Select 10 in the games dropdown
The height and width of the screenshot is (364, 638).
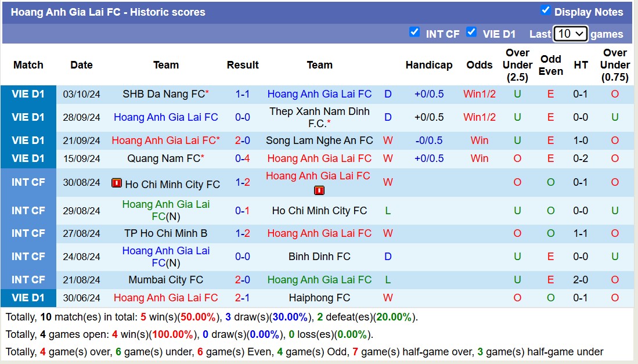pyautogui.click(x=566, y=34)
